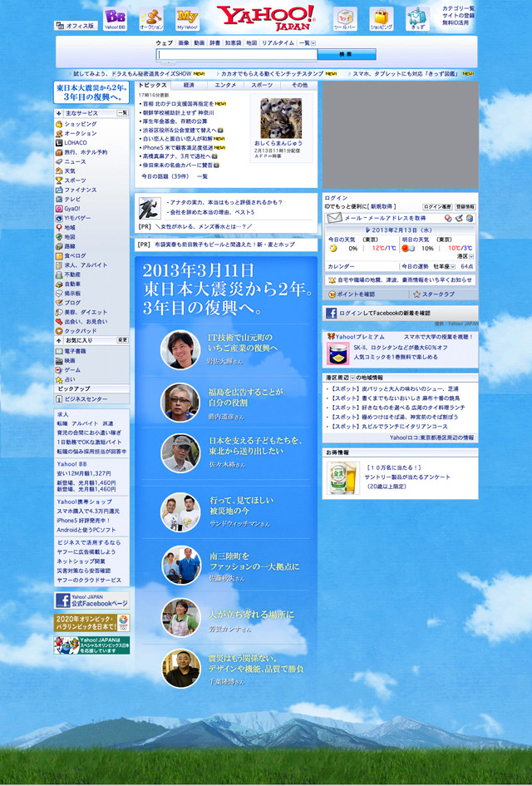Screen dimensions: 532x786
Task: Open the 港区 weather area dropdown
Action: tap(470, 256)
